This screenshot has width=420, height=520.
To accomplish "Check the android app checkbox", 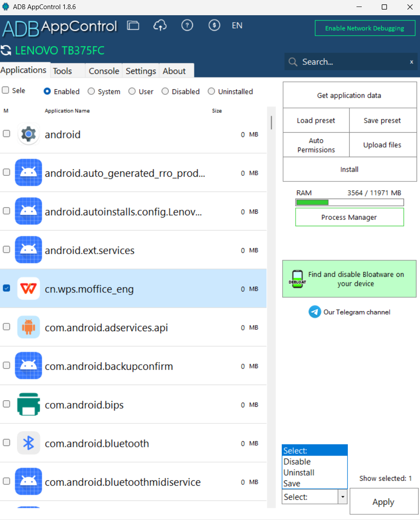I will point(6,134).
